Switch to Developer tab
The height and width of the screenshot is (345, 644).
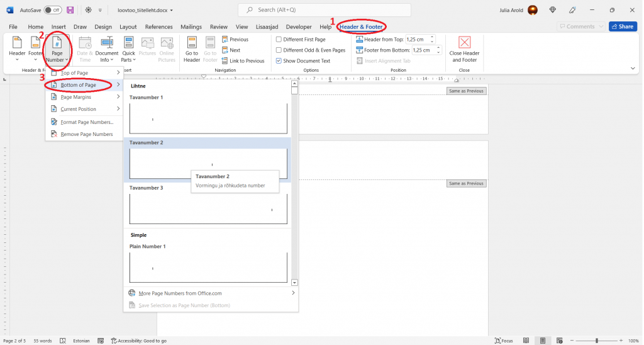click(299, 26)
